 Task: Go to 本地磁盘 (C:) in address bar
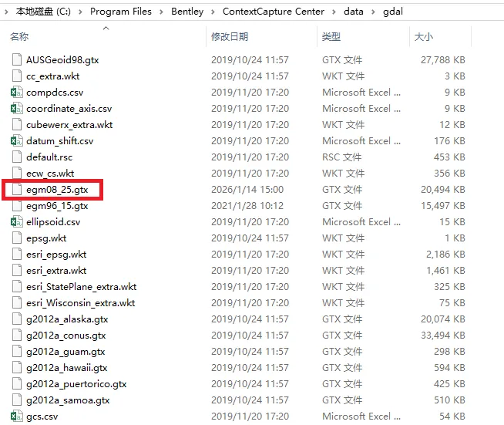pyautogui.click(x=43, y=12)
